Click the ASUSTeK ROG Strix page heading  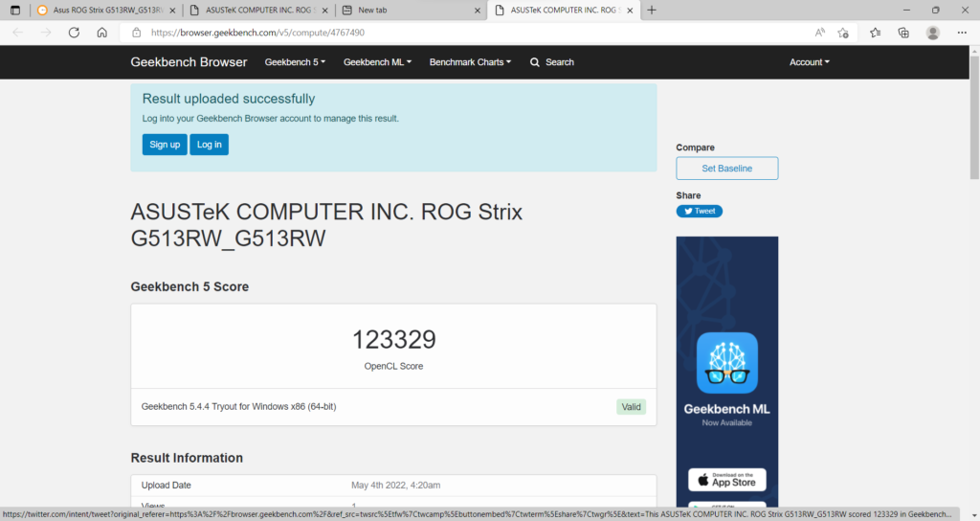[326, 224]
